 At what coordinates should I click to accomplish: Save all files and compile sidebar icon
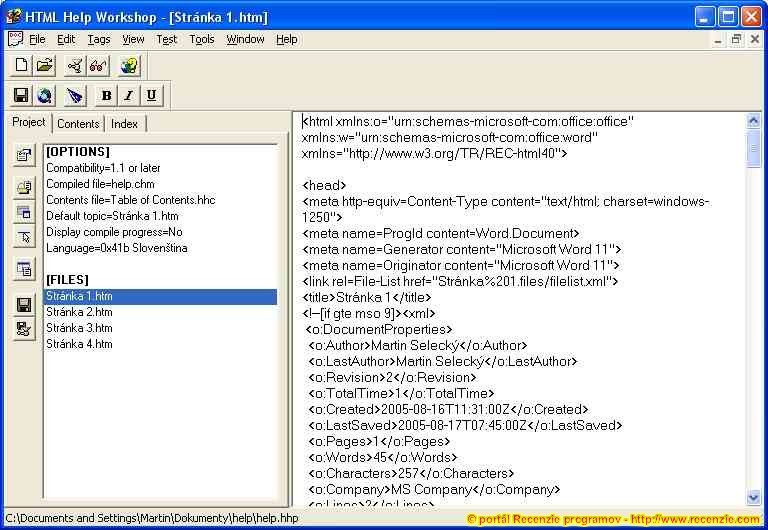click(24, 329)
